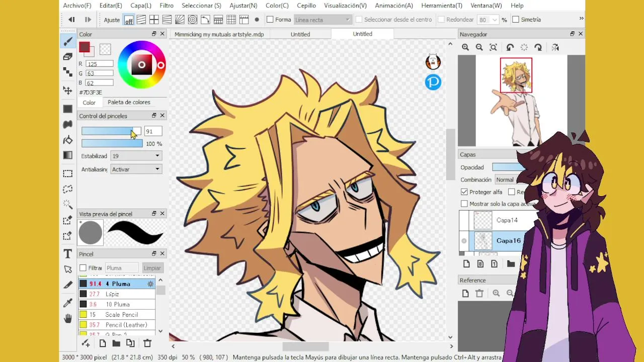Select the Hand pan tool
This screenshot has width=644, height=362.
(67, 318)
